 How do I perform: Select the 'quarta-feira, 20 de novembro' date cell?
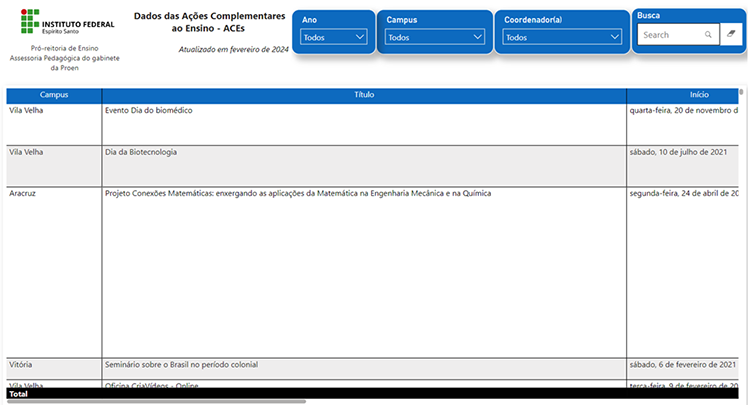[x=683, y=124]
